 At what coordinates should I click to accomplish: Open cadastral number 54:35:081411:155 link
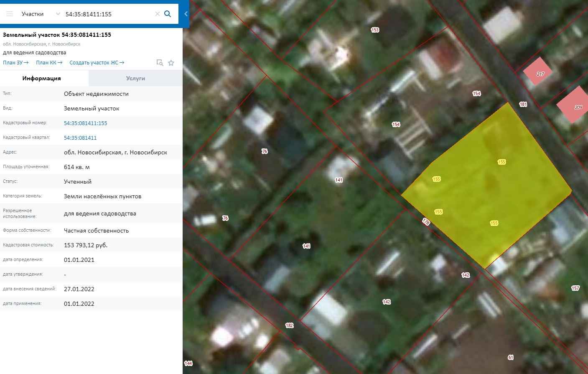[x=85, y=123]
